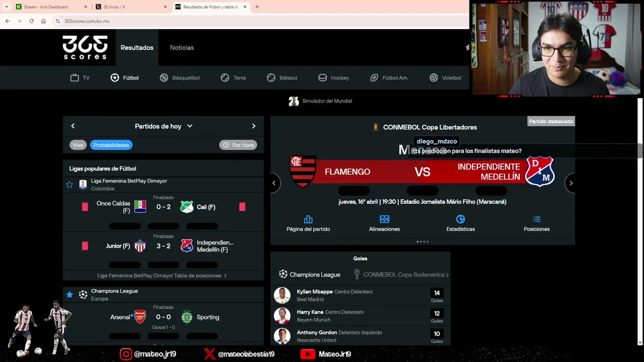Open Kylian Mbappe player row
The width and height of the screenshot is (644, 362).
pos(360,295)
